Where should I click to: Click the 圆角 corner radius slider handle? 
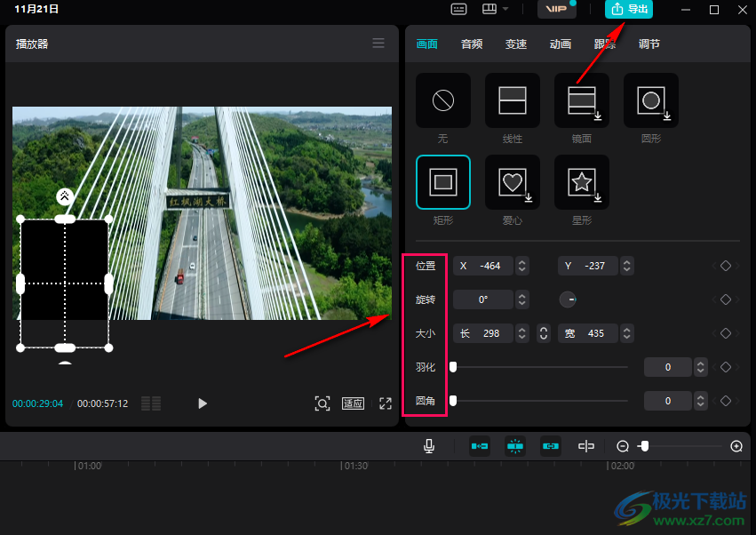pos(453,401)
